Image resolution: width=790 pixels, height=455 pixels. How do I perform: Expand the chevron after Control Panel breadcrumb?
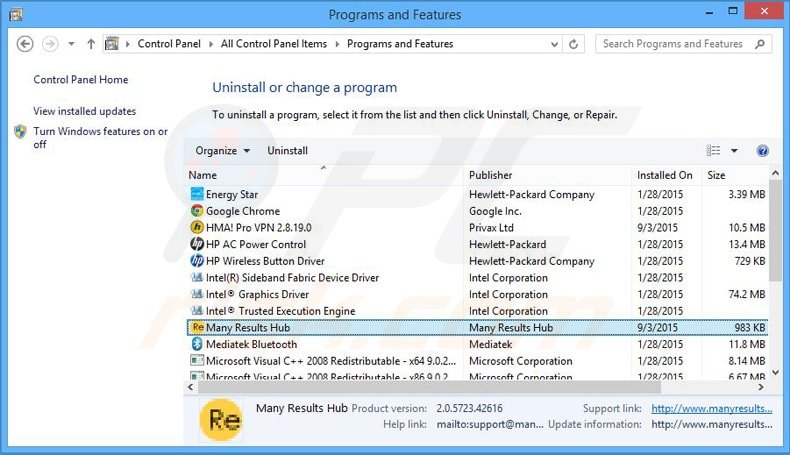(211, 44)
